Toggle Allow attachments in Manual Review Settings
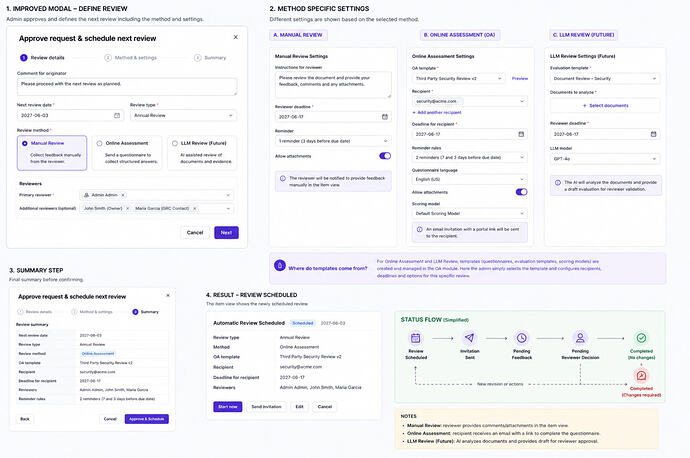This screenshot has width=690, height=458. (x=385, y=156)
